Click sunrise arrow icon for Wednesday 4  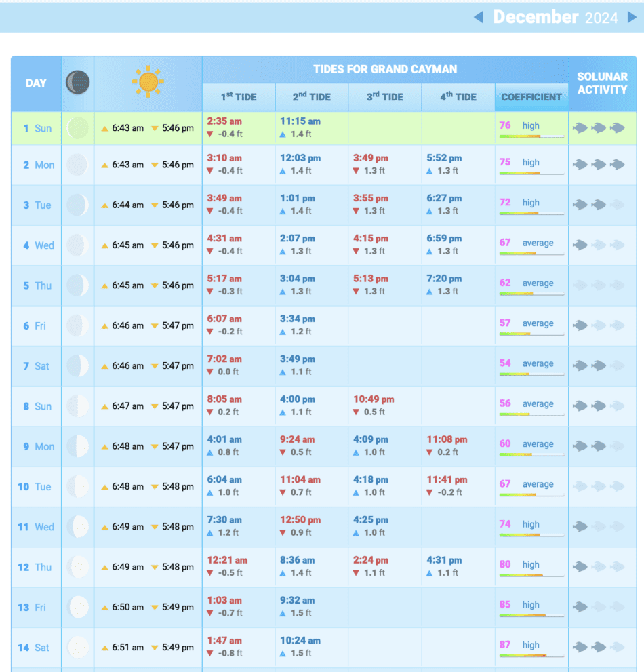(104, 245)
